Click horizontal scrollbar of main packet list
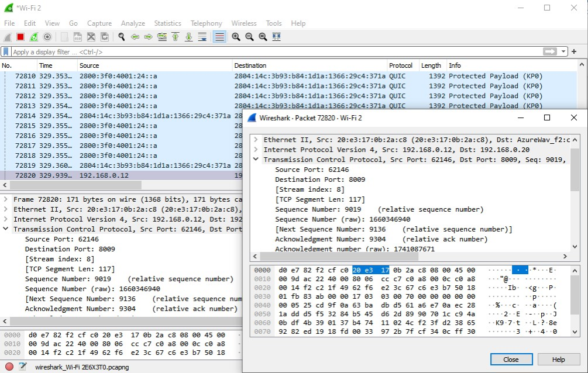This screenshot has height=373, width=588. pos(75,185)
